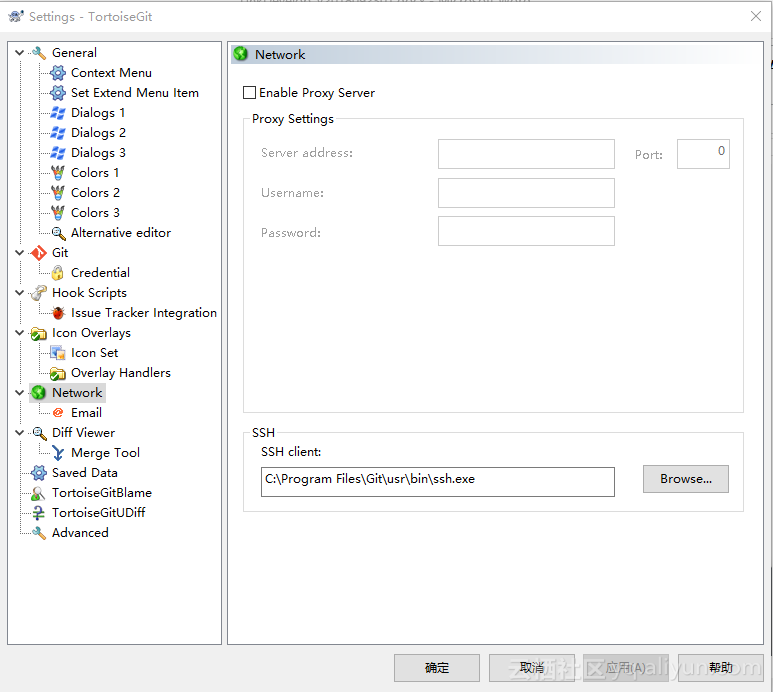Click the Port number field
This screenshot has height=692, width=773.
click(703, 154)
